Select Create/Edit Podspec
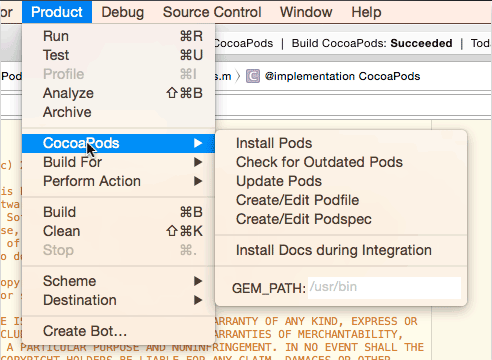 [341, 219]
